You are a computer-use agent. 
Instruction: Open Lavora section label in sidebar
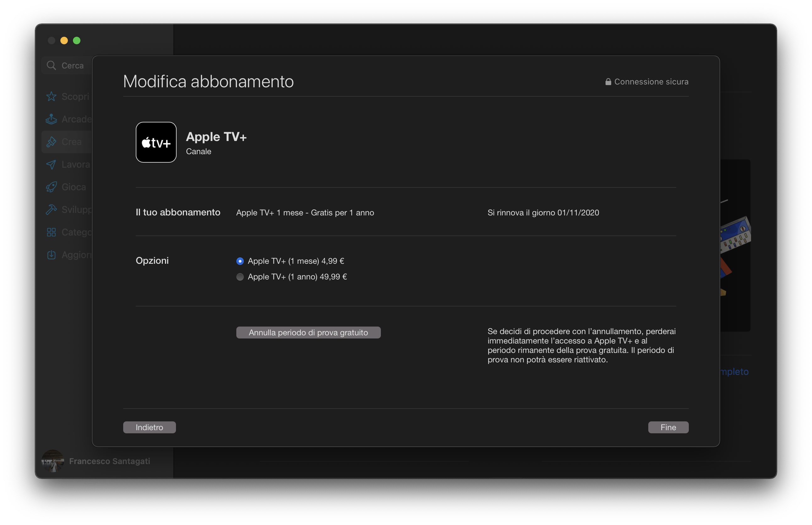[76, 164]
